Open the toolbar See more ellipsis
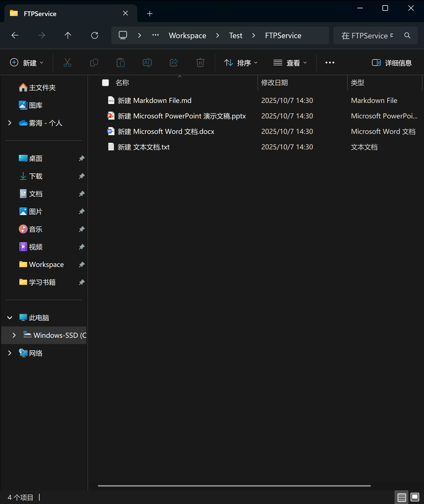424x504 pixels. click(330, 63)
